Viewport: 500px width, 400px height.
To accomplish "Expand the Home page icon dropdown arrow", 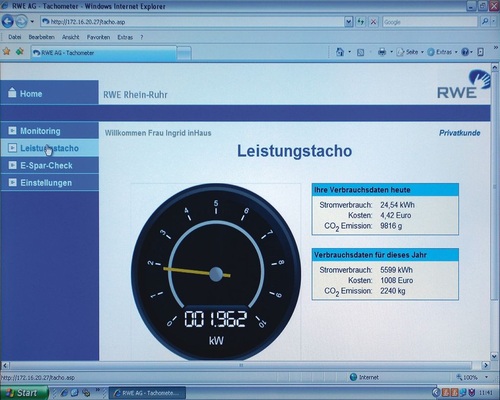I will (349, 52).
